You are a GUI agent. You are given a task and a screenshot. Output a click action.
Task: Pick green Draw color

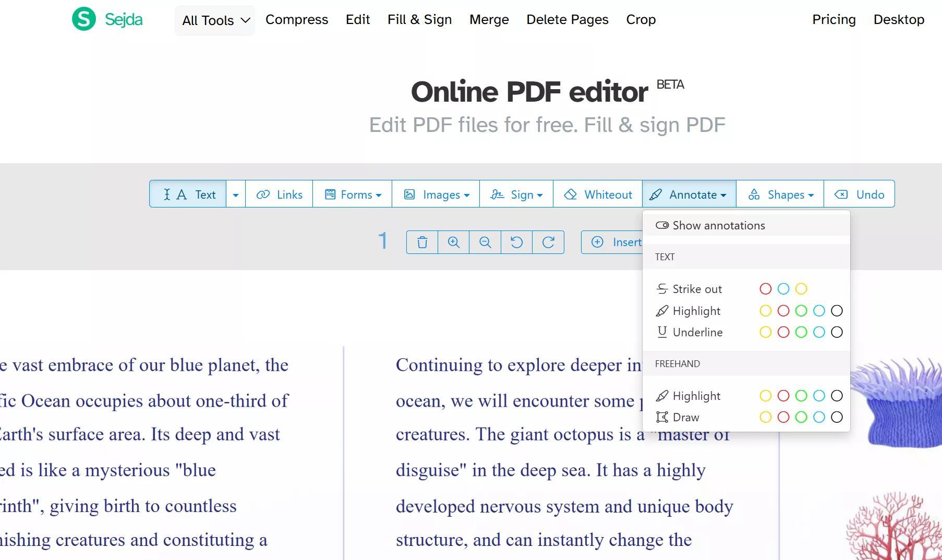(801, 417)
